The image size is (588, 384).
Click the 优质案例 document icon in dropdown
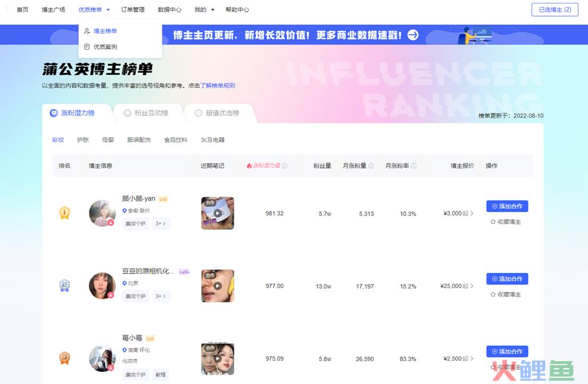coord(87,46)
